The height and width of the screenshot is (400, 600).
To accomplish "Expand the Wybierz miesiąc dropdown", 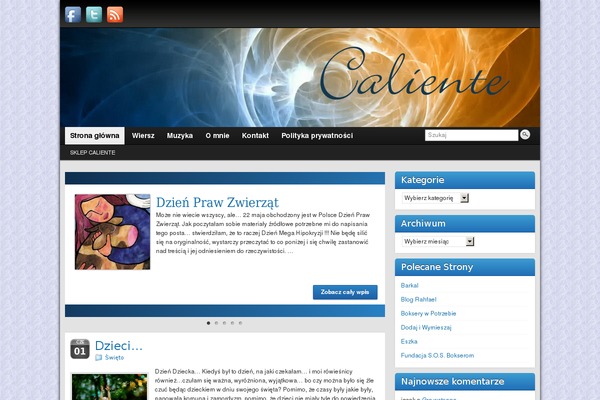I will pos(438,242).
